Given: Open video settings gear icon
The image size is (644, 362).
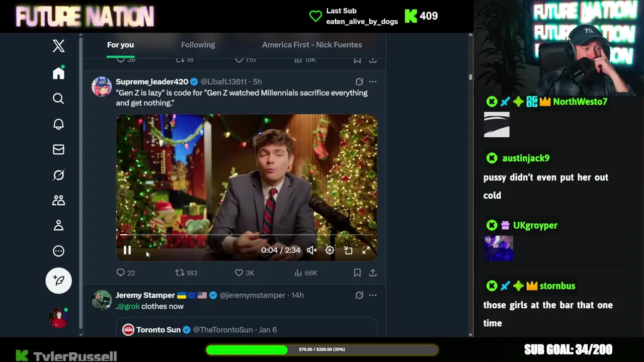Looking at the screenshot, I should coord(330,250).
